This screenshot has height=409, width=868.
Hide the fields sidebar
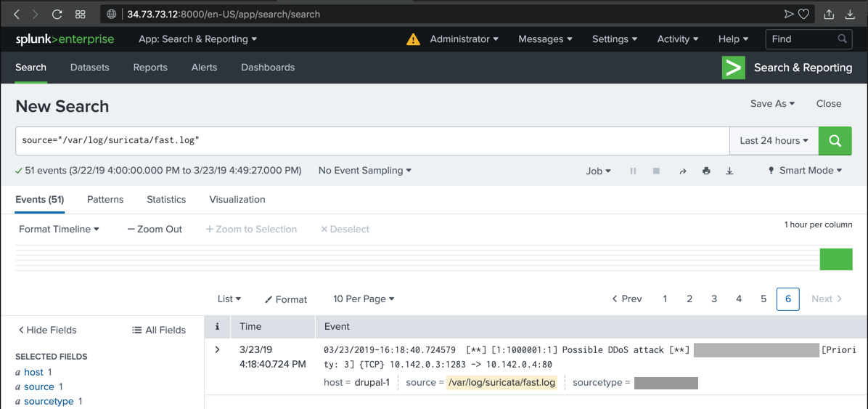pos(47,330)
